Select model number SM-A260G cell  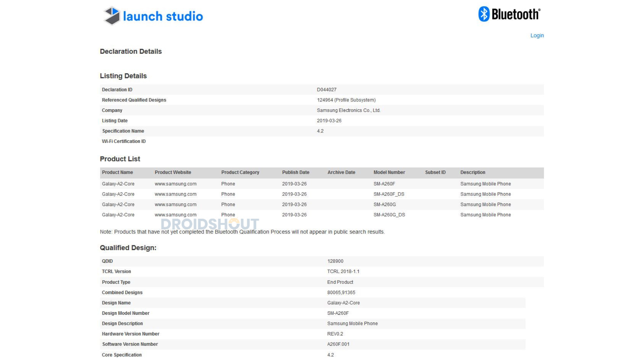tap(384, 205)
